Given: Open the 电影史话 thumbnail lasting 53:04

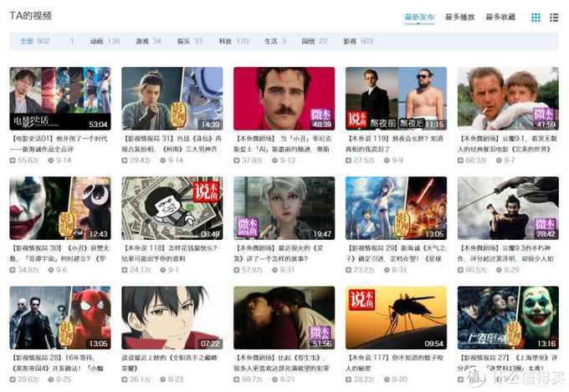Looking at the screenshot, I should tap(60, 99).
